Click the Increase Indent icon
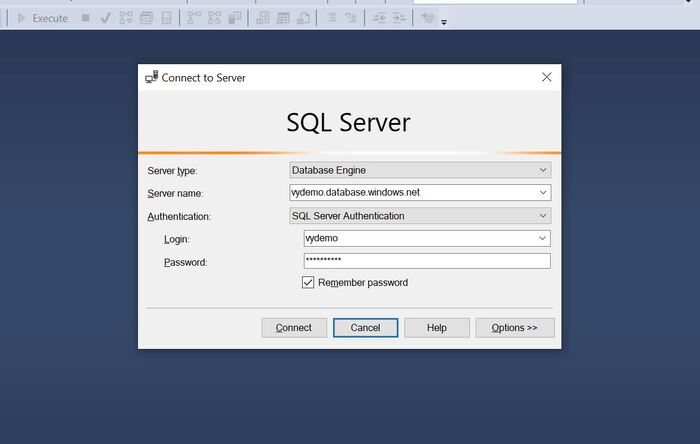Viewport: 700px width, 444px height. point(399,18)
